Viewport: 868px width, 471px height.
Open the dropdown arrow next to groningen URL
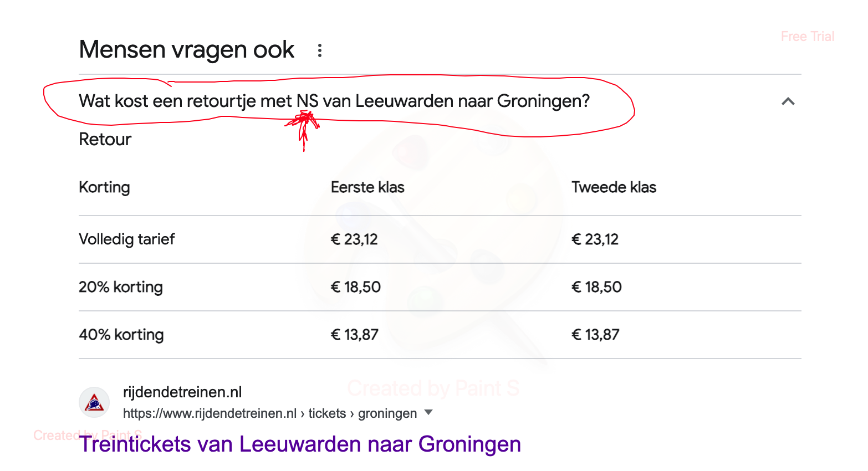428,412
